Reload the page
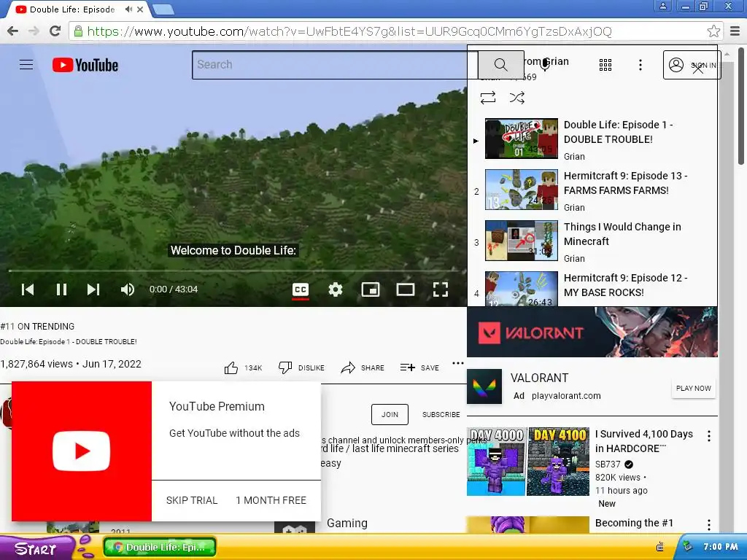 pyautogui.click(x=55, y=31)
